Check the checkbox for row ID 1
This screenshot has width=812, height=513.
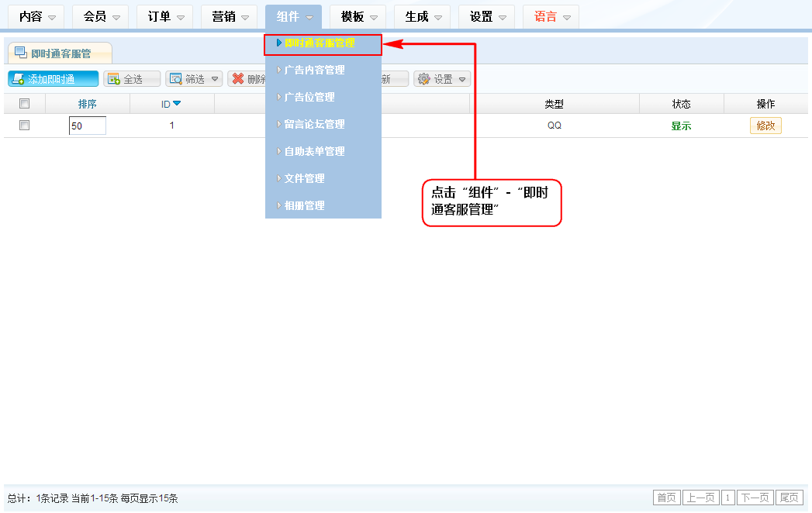pyautogui.click(x=24, y=125)
